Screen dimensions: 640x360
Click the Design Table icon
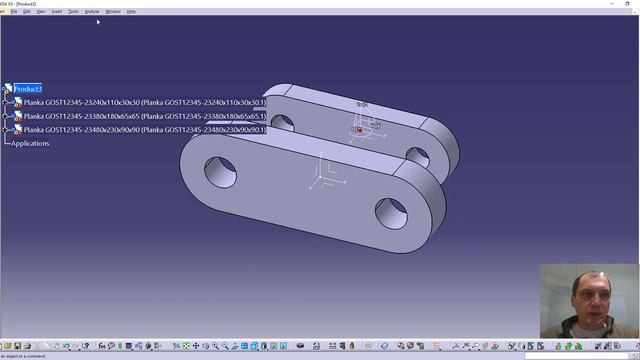click(x=129, y=346)
